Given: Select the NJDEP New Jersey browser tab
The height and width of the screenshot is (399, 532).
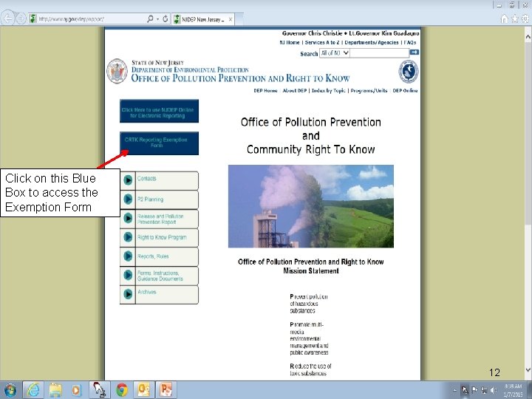Looking at the screenshot, I should (203, 19).
